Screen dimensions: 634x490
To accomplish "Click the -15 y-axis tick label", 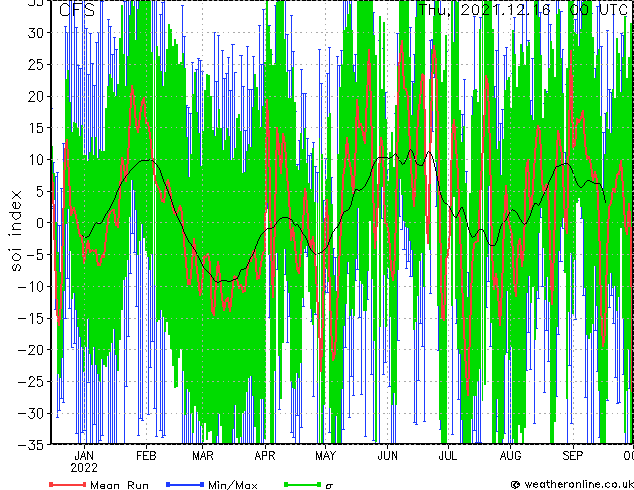I will click(31, 318).
